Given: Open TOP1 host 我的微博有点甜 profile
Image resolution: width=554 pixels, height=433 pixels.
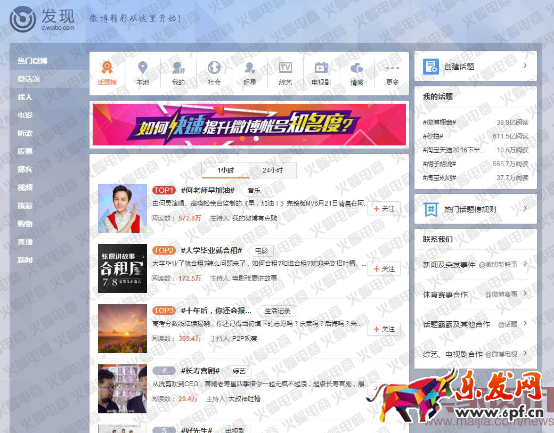Looking at the screenshot, I should tap(254, 218).
